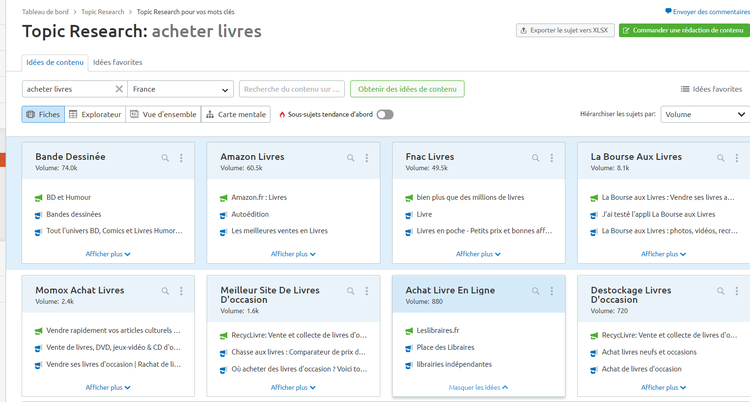This screenshot has width=750, height=402.
Task: Open three-dot menu on Bande Dessinée card
Action: [181, 157]
